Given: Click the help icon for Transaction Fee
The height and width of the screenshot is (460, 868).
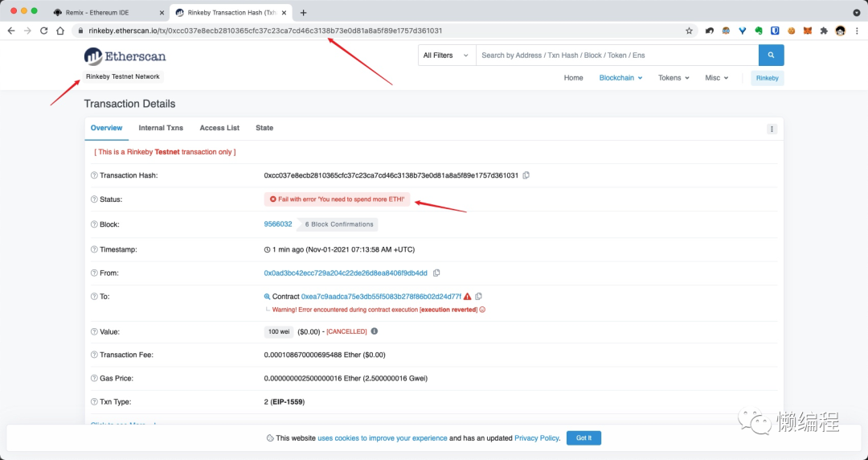Looking at the screenshot, I should (94, 355).
